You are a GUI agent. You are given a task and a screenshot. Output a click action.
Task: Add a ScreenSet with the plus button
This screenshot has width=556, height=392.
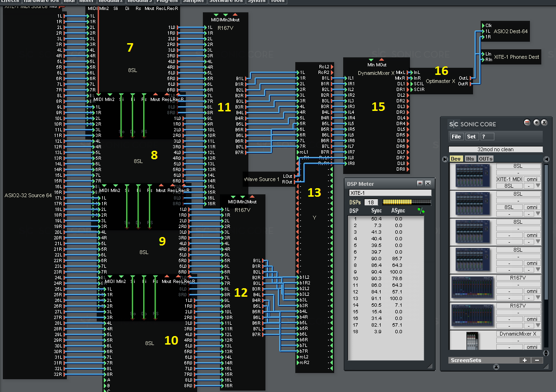524,360
